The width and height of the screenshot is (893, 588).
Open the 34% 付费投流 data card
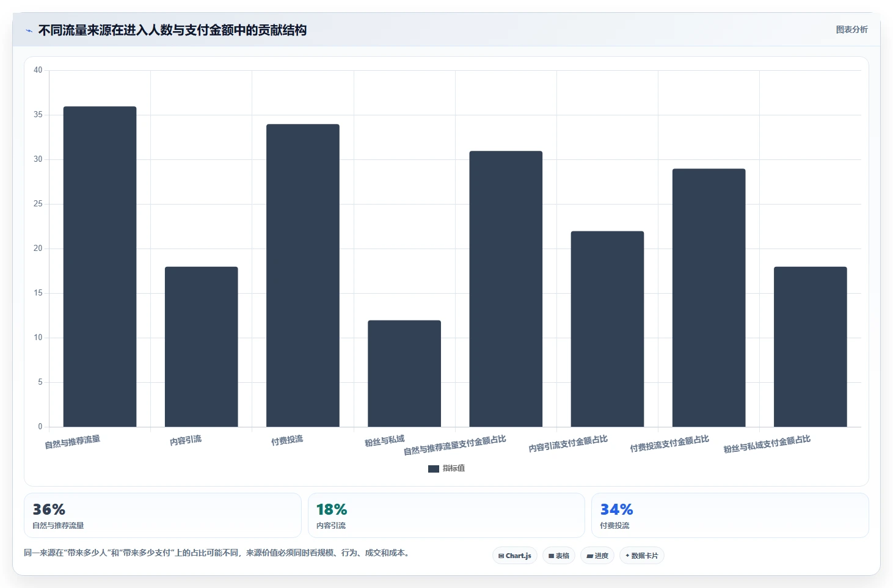(730, 515)
